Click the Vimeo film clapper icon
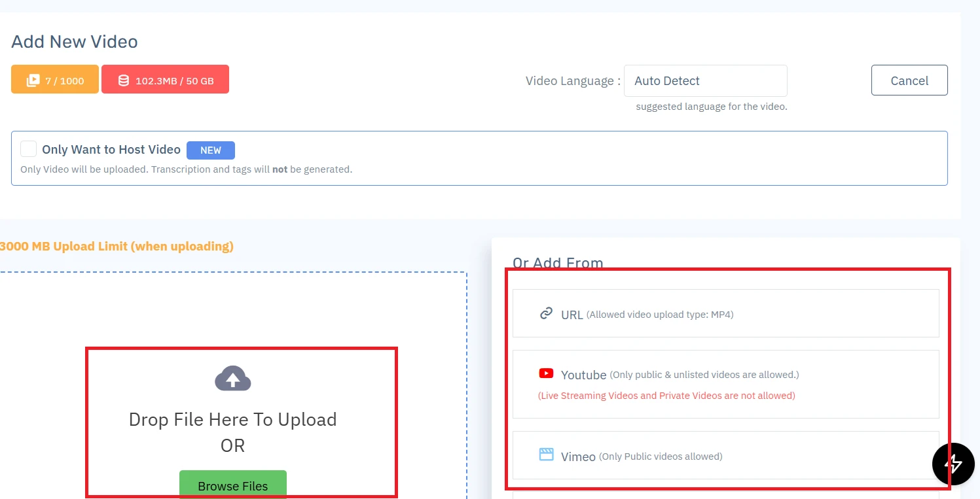Screen dimensions: 980x499 [546, 455]
